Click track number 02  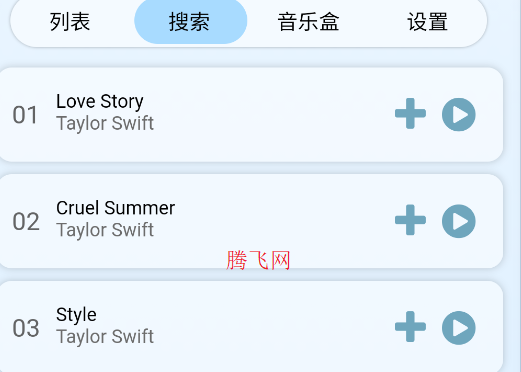click(26, 222)
